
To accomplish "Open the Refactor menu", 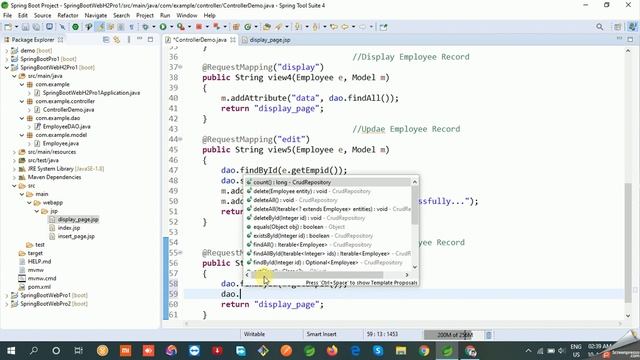I will [68, 15].
